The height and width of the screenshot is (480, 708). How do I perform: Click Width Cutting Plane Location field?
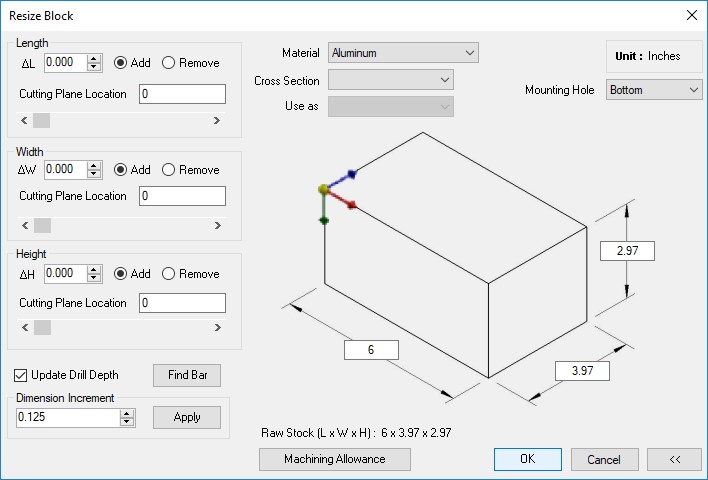coord(182,196)
